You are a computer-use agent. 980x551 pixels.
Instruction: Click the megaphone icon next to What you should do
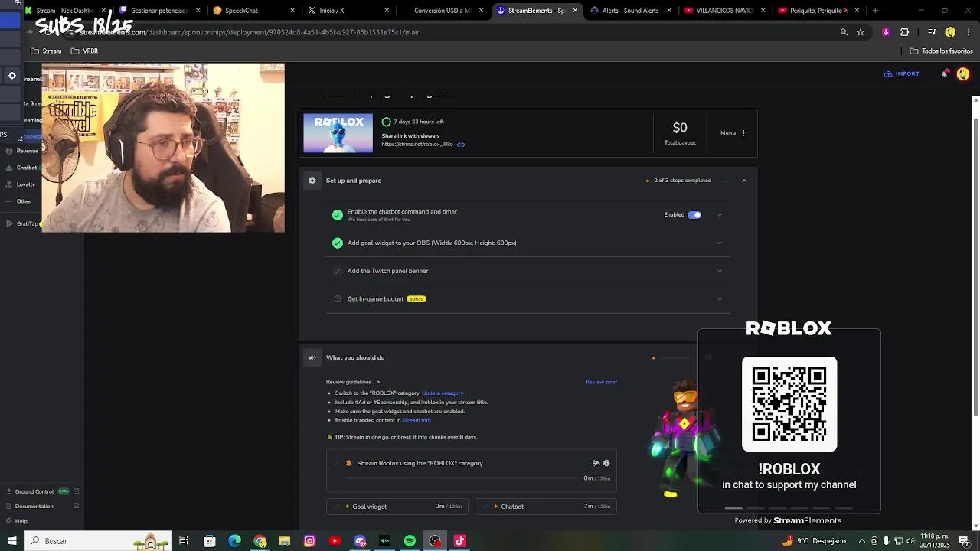(x=312, y=357)
